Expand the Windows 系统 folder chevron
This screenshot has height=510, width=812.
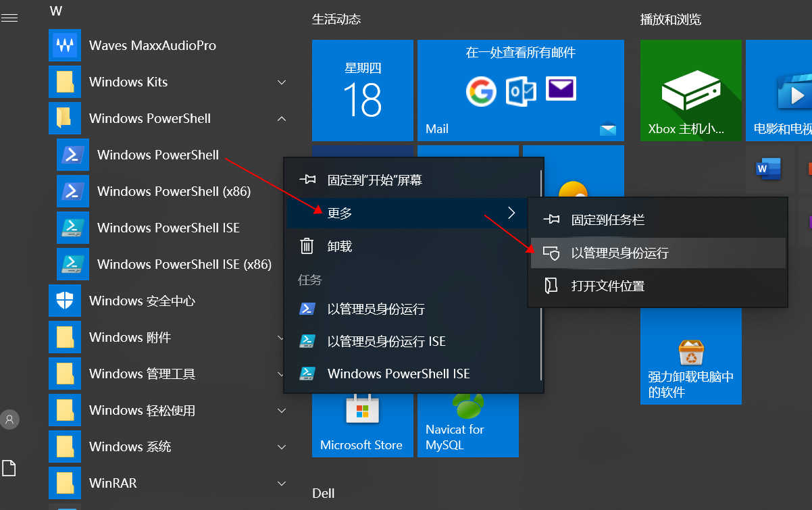tap(282, 447)
